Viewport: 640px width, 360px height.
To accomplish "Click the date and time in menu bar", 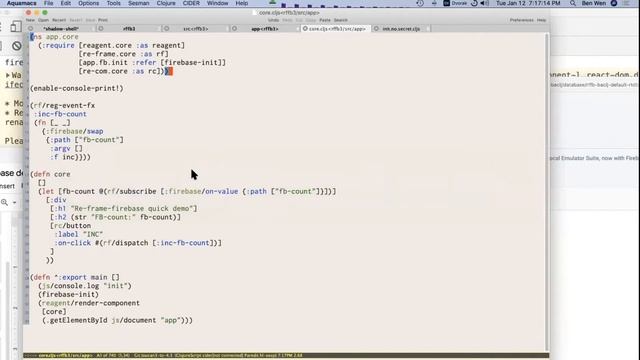I will [x=528, y=3].
